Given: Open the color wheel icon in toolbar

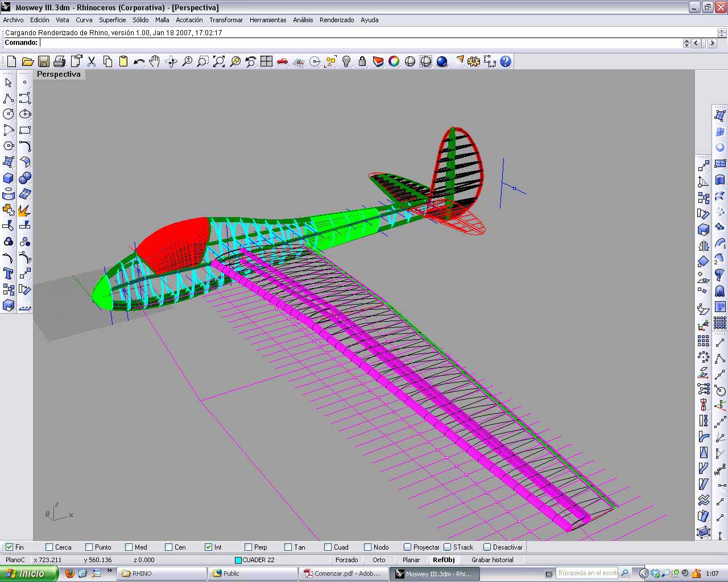Looking at the screenshot, I should [x=394, y=61].
